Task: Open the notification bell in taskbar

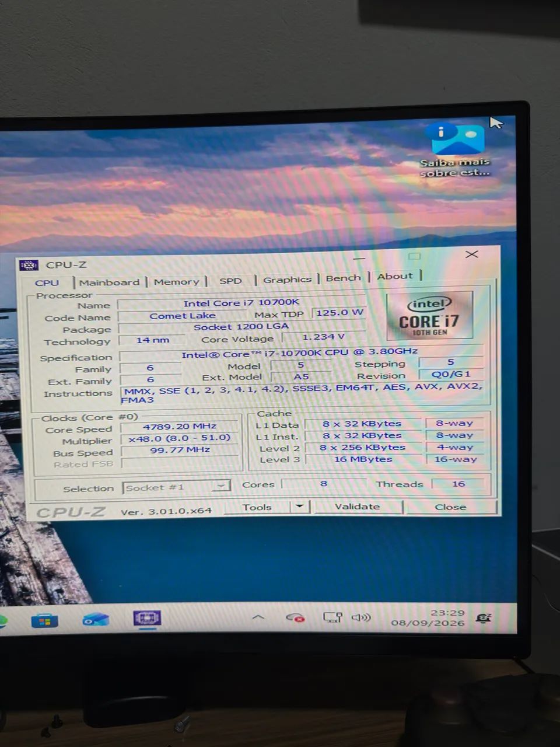Action: point(484,618)
